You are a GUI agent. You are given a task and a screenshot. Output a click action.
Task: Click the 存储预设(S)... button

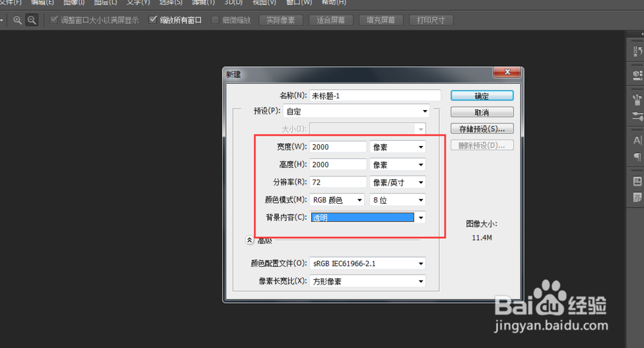point(482,129)
